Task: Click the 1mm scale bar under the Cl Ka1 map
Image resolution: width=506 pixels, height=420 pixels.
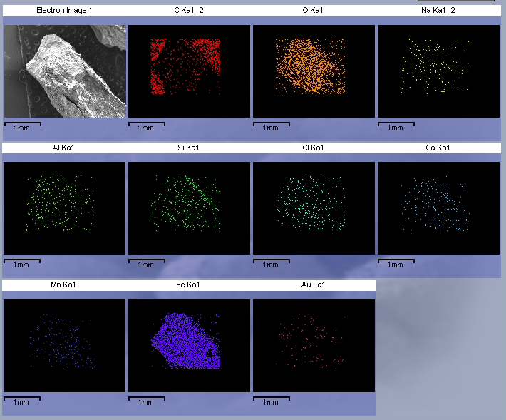Action: 272,263
